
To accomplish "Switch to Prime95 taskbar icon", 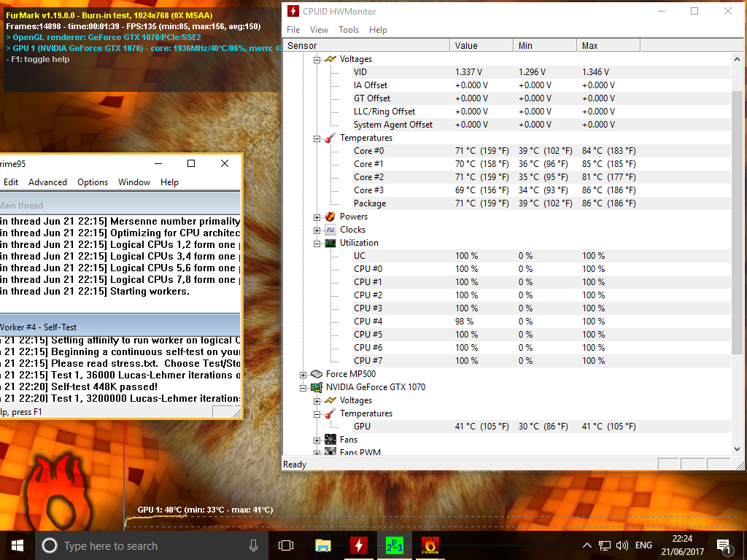I will [395, 545].
